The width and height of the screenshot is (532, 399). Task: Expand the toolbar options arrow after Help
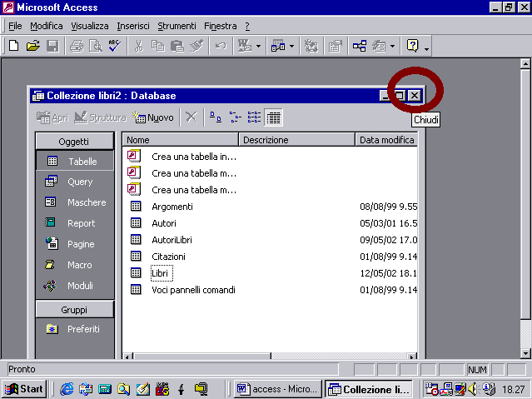426,49
